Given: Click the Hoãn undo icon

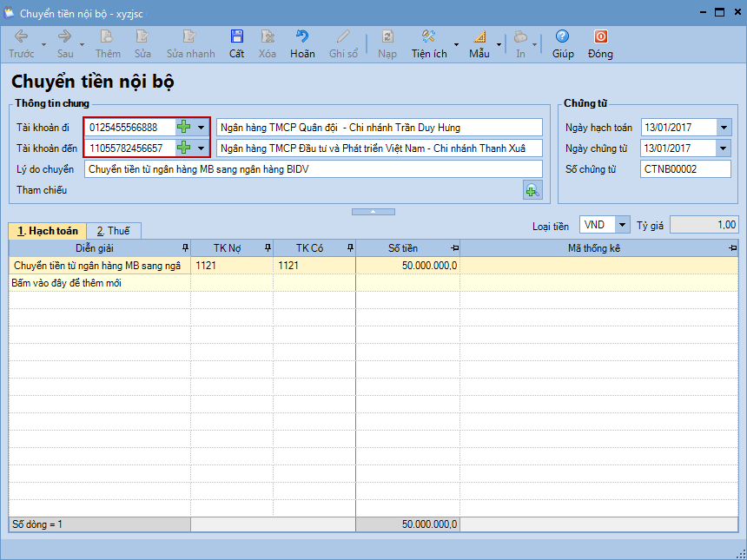Looking at the screenshot, I should click(x=302, y=37).
